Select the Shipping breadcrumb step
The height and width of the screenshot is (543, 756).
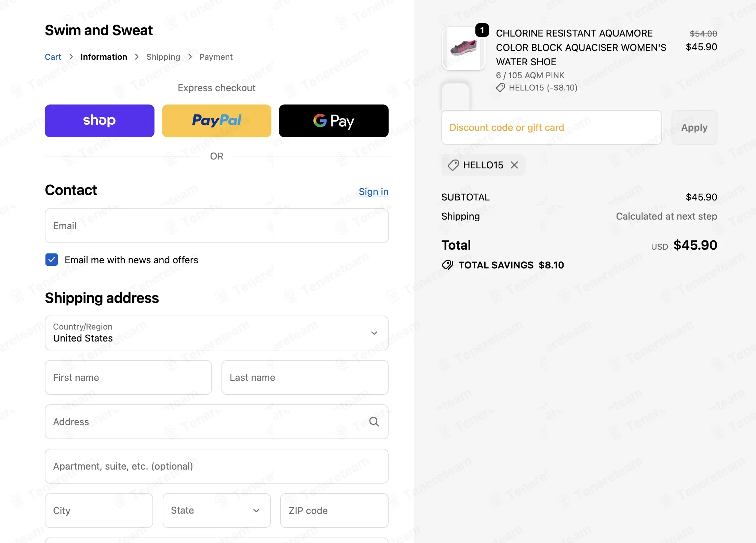[x=163, y=57]
